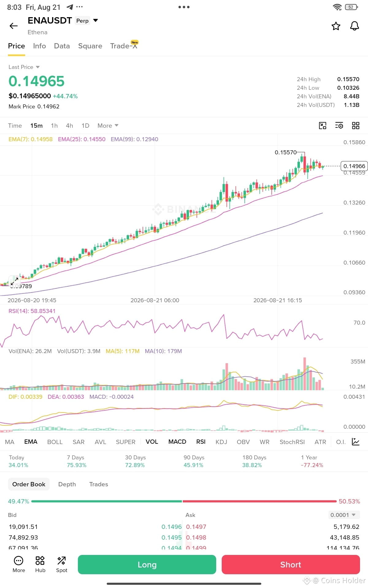Expand chart to fullscreen arrows icon
Image resolution: width=368 pixels, height=588 pixels.
click(14, 281)
